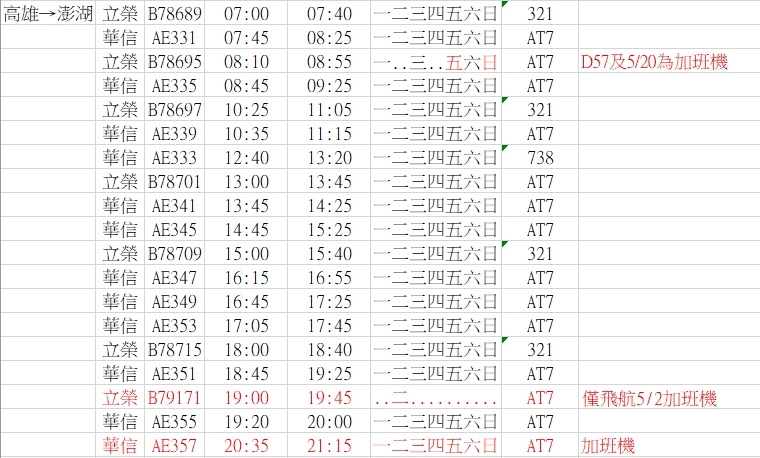Screen dimensions: 760x458
Task: Click red arrival time 19:45
Action: pyautogui.click(x=330, y=397)
